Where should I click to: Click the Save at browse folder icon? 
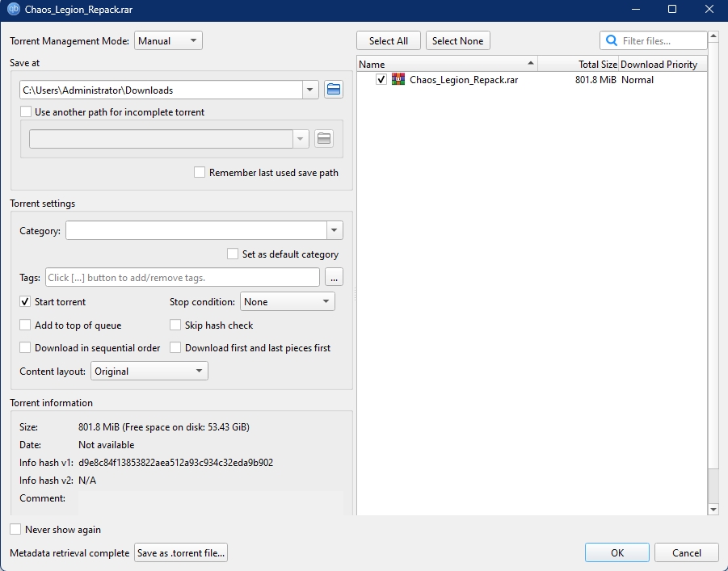[334, 90]
